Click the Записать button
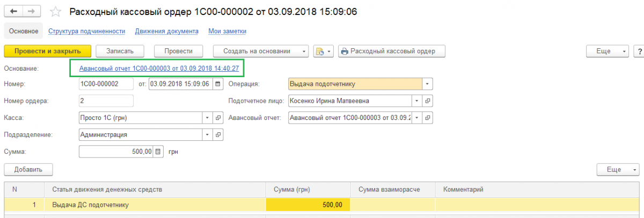Viewport: 644px width, 218px height. [x=120, y=51]
